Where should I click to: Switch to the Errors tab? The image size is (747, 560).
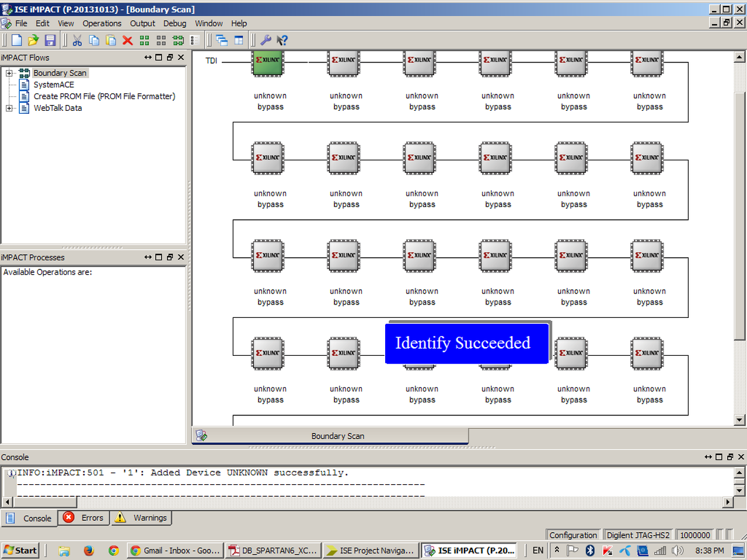click(x=84, y=518)
